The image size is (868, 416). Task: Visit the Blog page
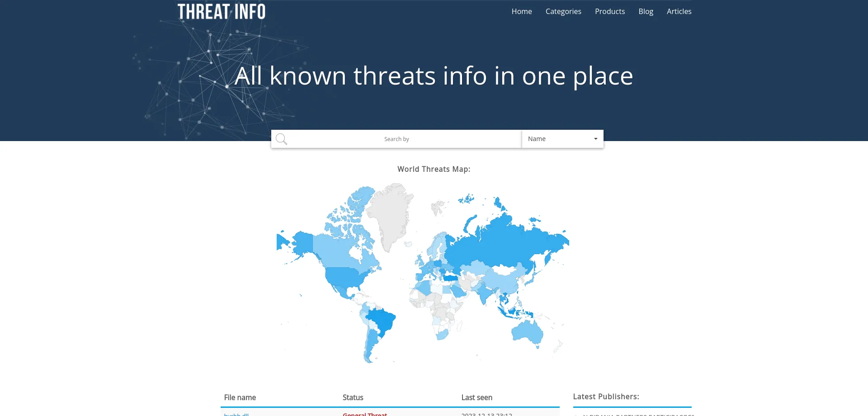(646, 11)
